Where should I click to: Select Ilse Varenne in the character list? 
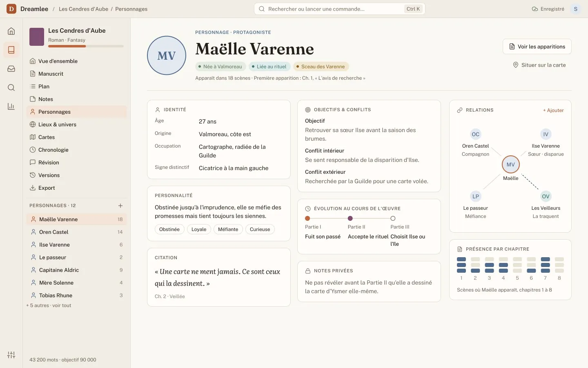coord(77,245)
